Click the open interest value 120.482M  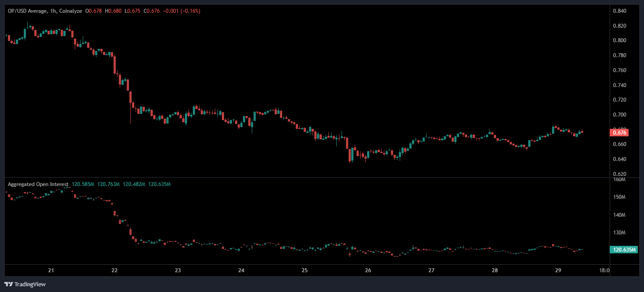coord(134,184)
